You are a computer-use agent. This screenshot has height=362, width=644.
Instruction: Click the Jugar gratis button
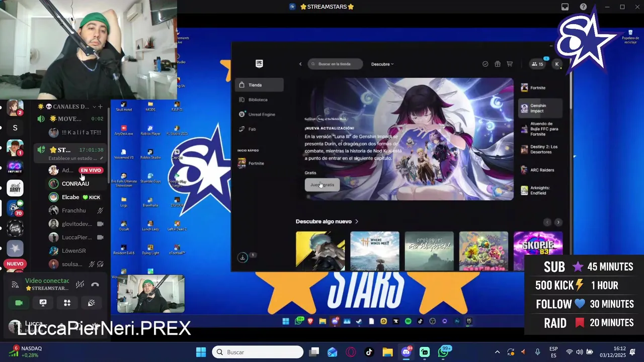coord(322,185)
